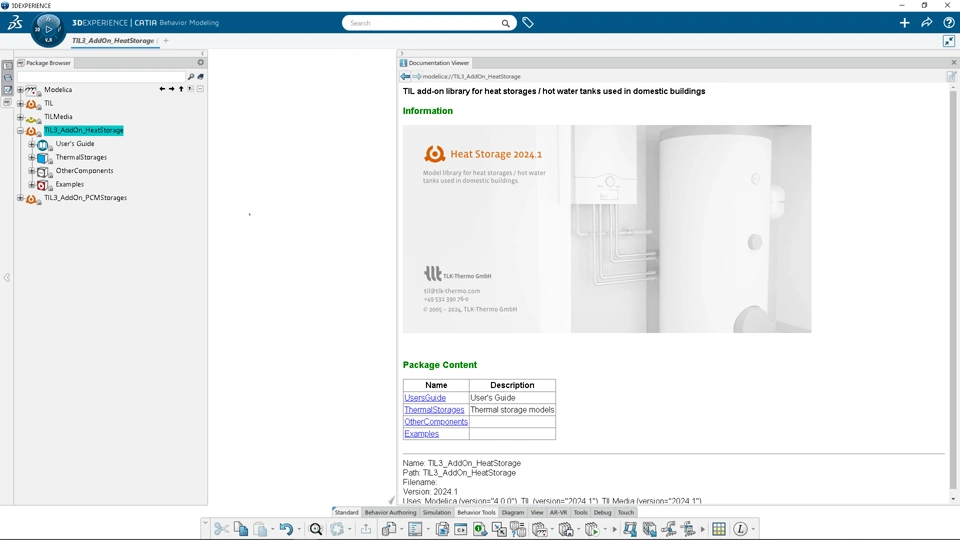Switch to the Debug tab

tap(602, 512)
